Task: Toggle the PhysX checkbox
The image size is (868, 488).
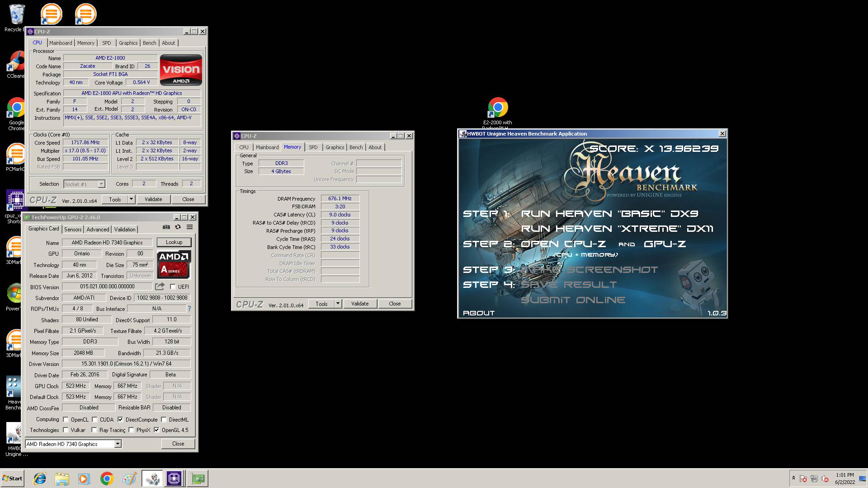Action: [131, 430]
